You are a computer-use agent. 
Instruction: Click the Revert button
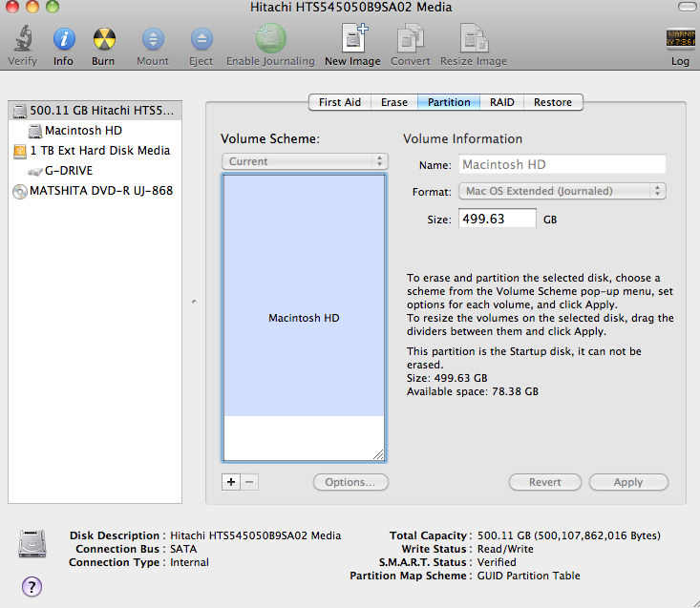(545, 482)
